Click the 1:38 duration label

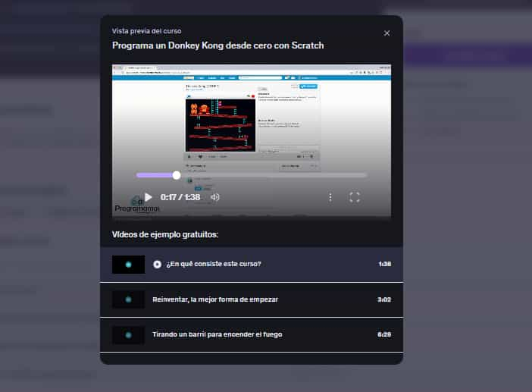385,264
